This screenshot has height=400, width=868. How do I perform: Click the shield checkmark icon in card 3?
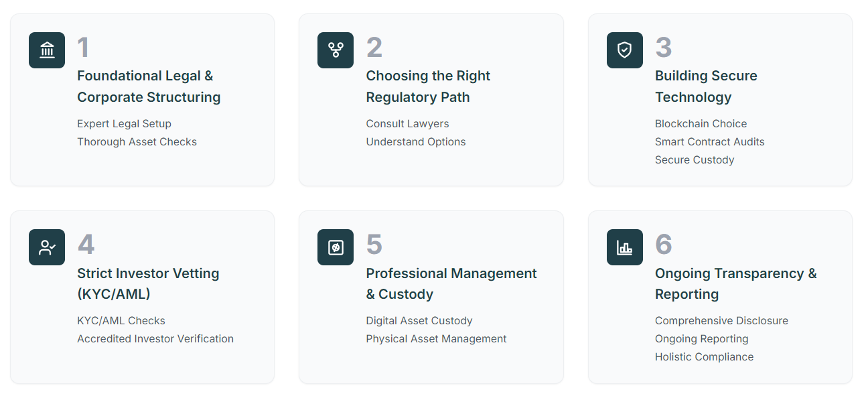[x=625, y=50]
